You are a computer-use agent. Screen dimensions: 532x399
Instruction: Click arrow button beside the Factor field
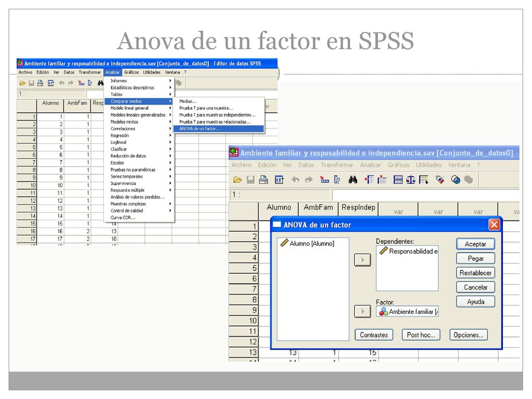click(362, 312)
